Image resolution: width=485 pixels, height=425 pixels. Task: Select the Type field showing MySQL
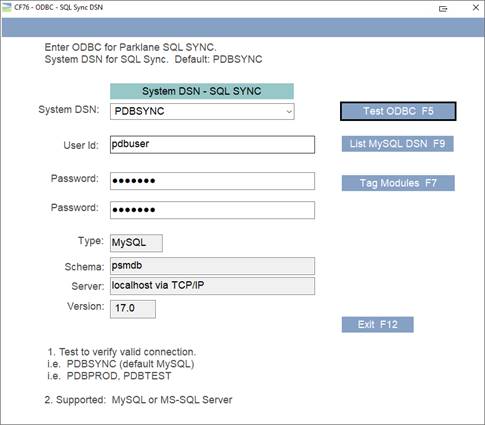click(136, 243)
